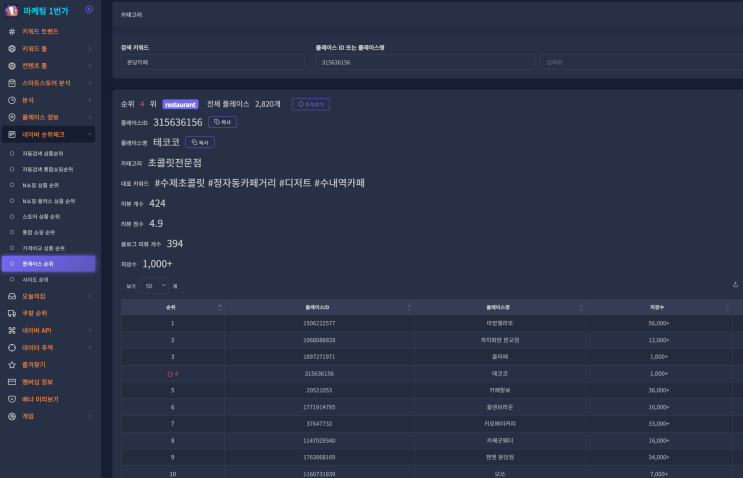
Task: Click the 키워드 툴 sidebar icon
Action: click(x=12, y=48)
